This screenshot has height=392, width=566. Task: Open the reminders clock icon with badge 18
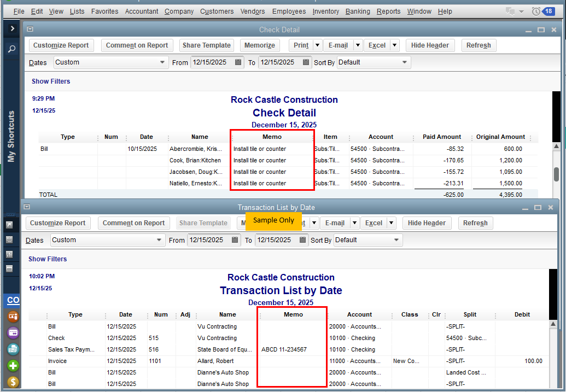click(543, 11)
